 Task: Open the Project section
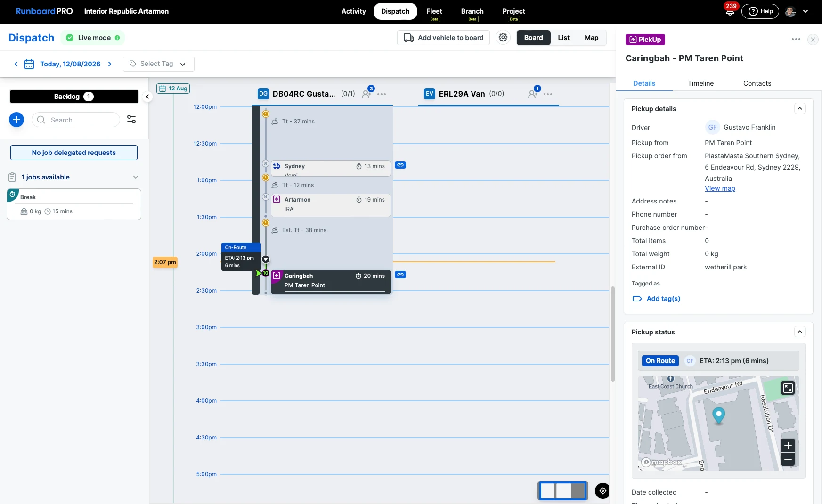pos(513,11)
